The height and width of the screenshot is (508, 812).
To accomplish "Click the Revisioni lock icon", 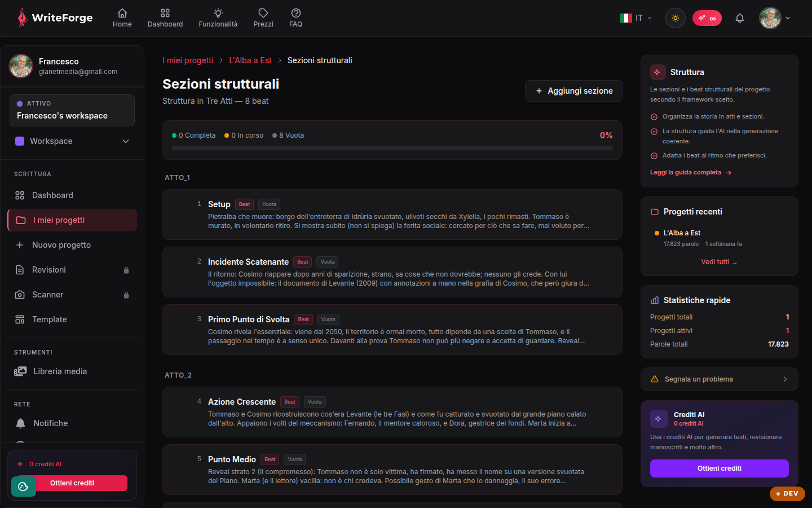I will pyautogui.click(x=126, y=270).
